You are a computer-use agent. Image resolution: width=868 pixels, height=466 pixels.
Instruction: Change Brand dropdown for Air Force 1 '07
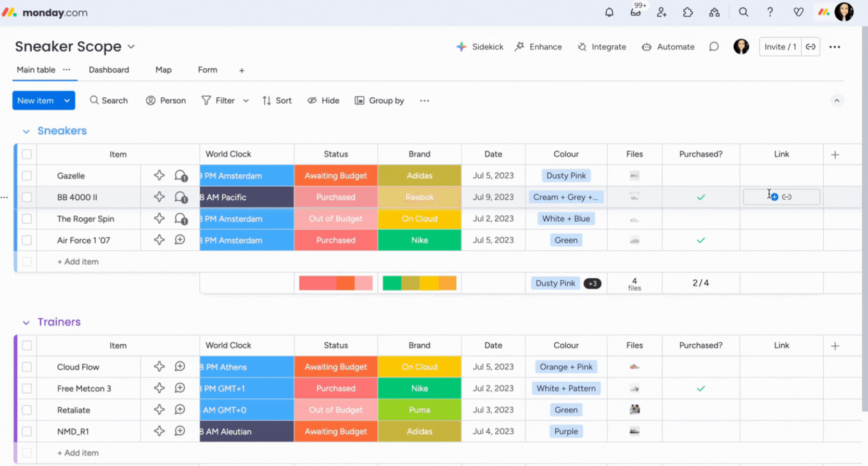[x=419, y=240]
